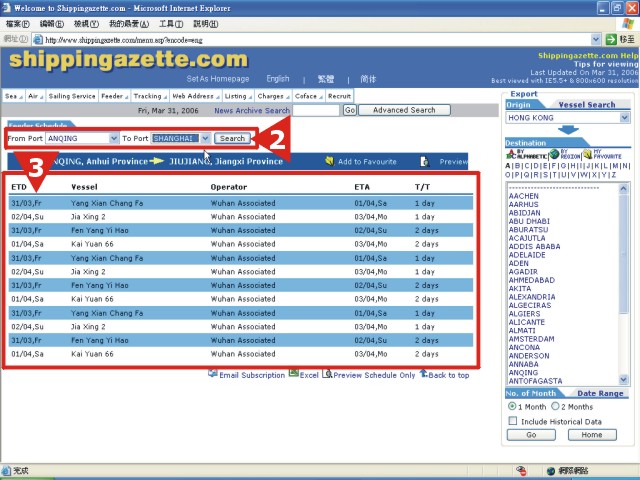Click letter B in alphabet index
The height and width of the screenshot is (480, 640).
tap(517, 166)
